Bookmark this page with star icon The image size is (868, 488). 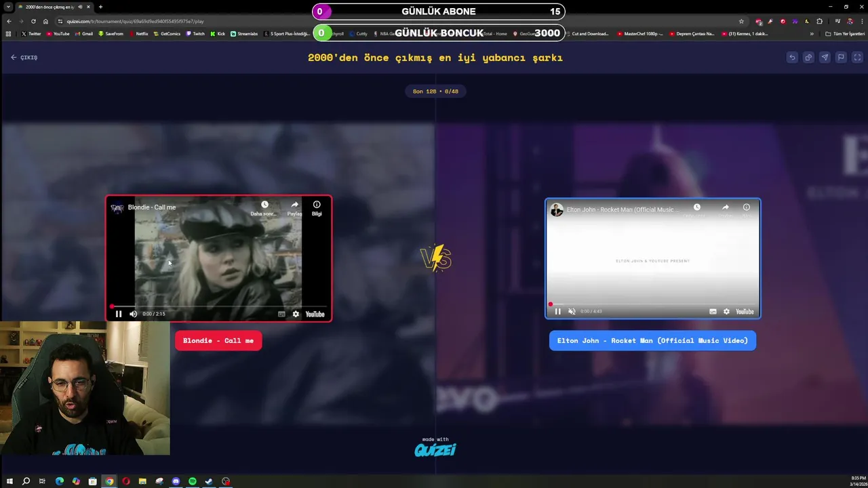[x=741, y=21]
